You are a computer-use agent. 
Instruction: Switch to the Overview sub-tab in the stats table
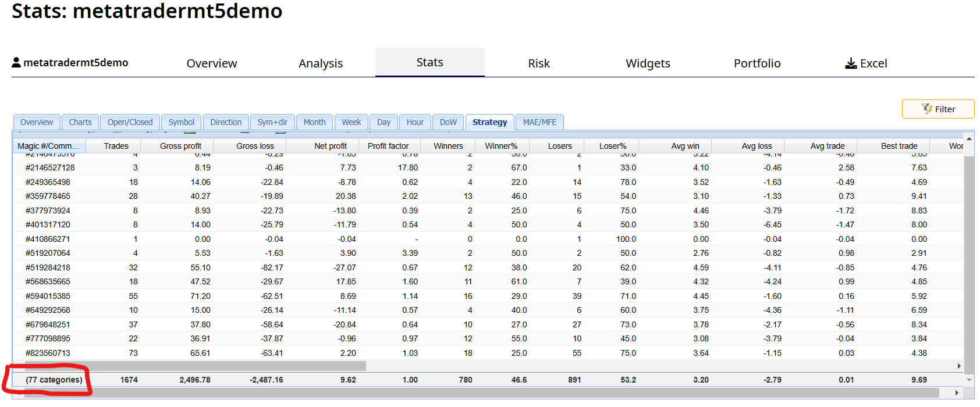(37, 122)
